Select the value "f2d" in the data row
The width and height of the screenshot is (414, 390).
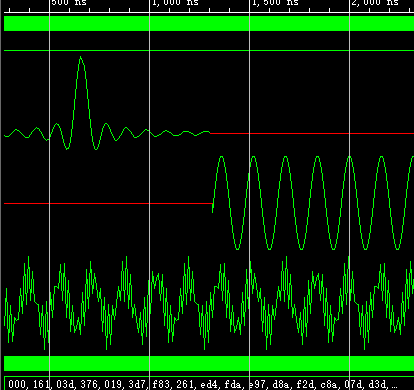305,384
